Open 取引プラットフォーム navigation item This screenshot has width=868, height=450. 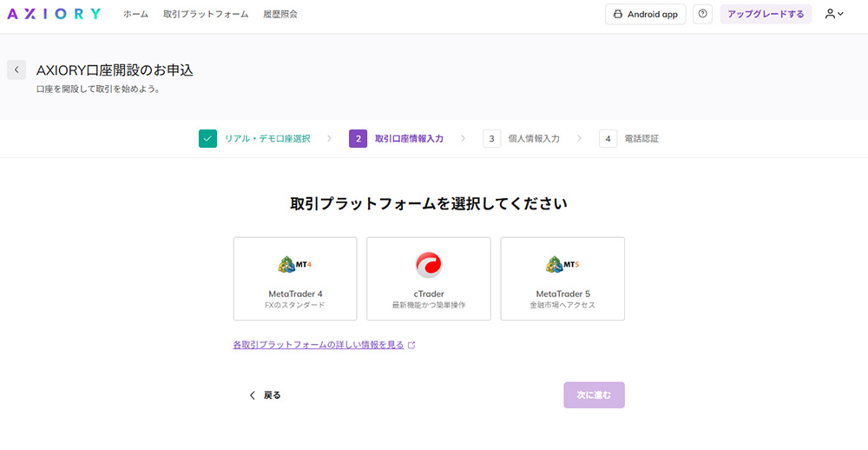pos(206,15)
